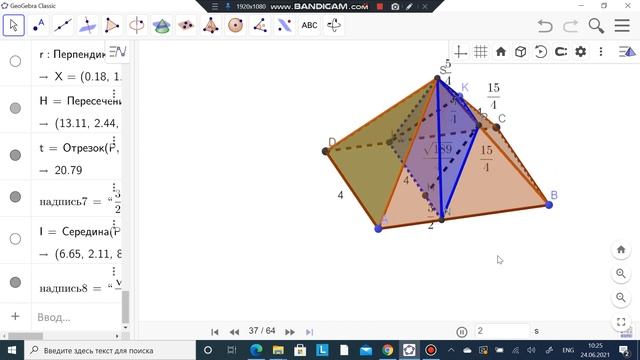Open options menu for надпись8 row
The image size is (640, 360).
point(114,271)
